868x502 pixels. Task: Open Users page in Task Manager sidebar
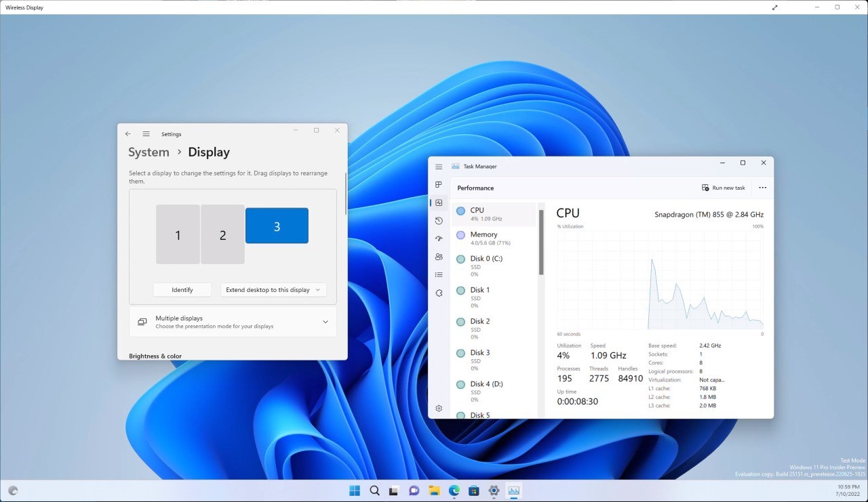[439, 257]
